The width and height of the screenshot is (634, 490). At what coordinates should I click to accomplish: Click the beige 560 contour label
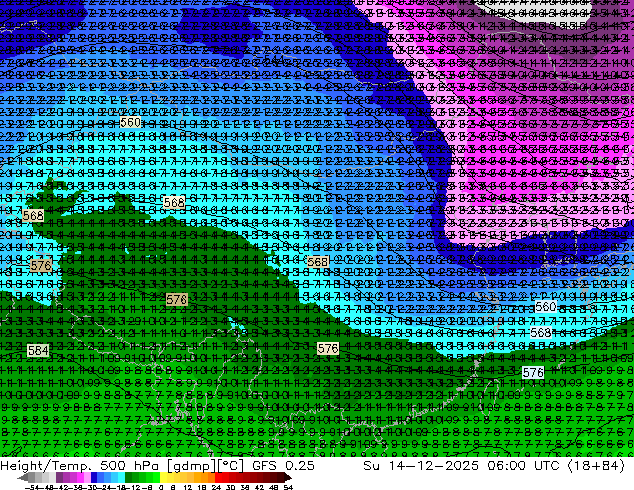(130, 122)
